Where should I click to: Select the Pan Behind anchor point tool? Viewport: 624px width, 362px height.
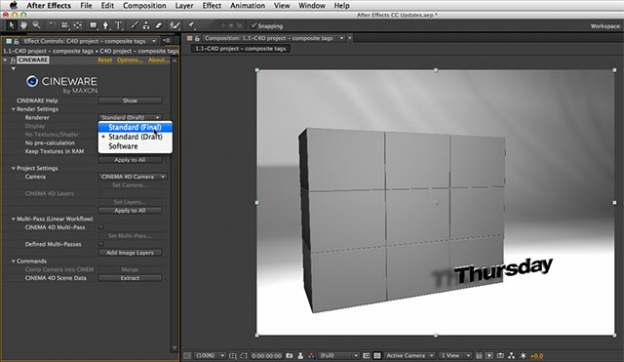pyautogui.click(x=78, y=25)
